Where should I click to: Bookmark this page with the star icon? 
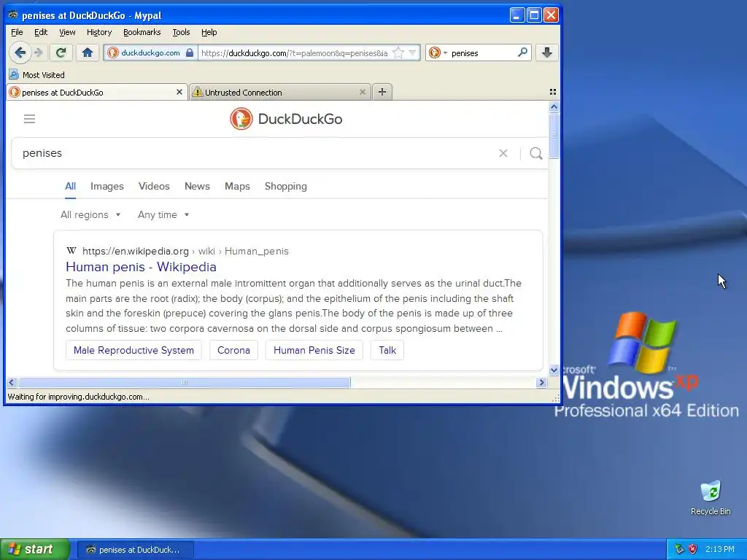(398, 52)
